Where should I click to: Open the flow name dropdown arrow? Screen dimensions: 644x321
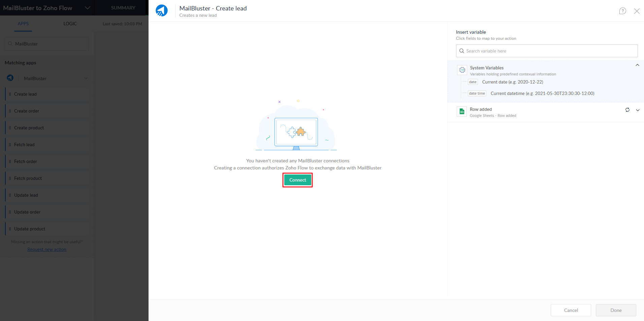pos(87,8)
